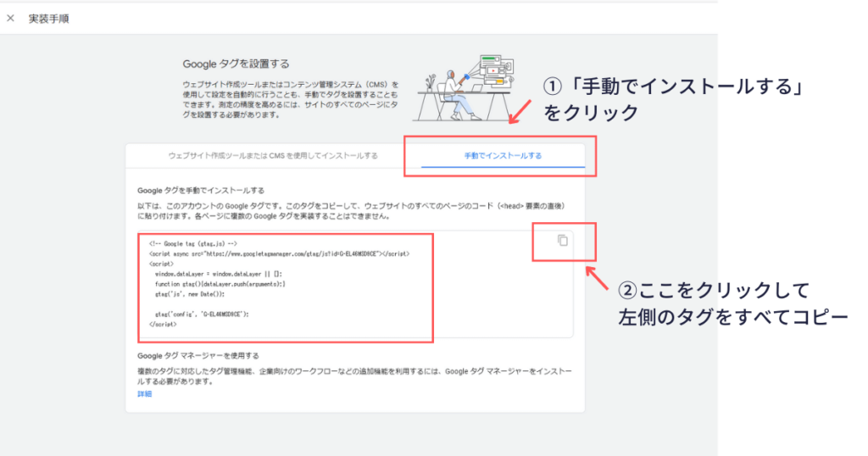Click the gtag('config', ...) code line

click(x=202, y=314)
